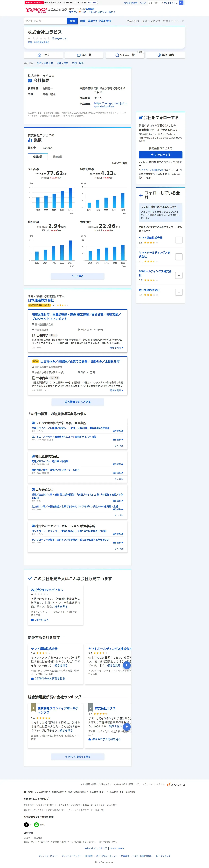This screenshot has width=209, height=868.
Task: Click マイページの配信設定 link
Action: tap(152, 170)
